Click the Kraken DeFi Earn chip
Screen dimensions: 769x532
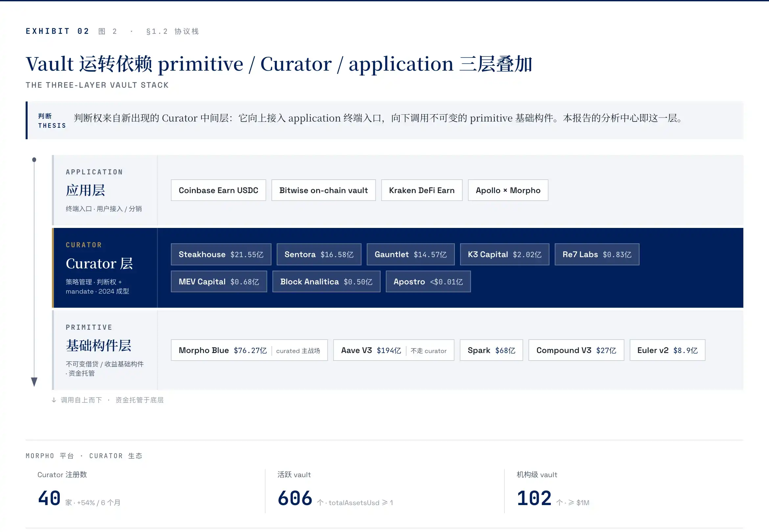point(422,190)
